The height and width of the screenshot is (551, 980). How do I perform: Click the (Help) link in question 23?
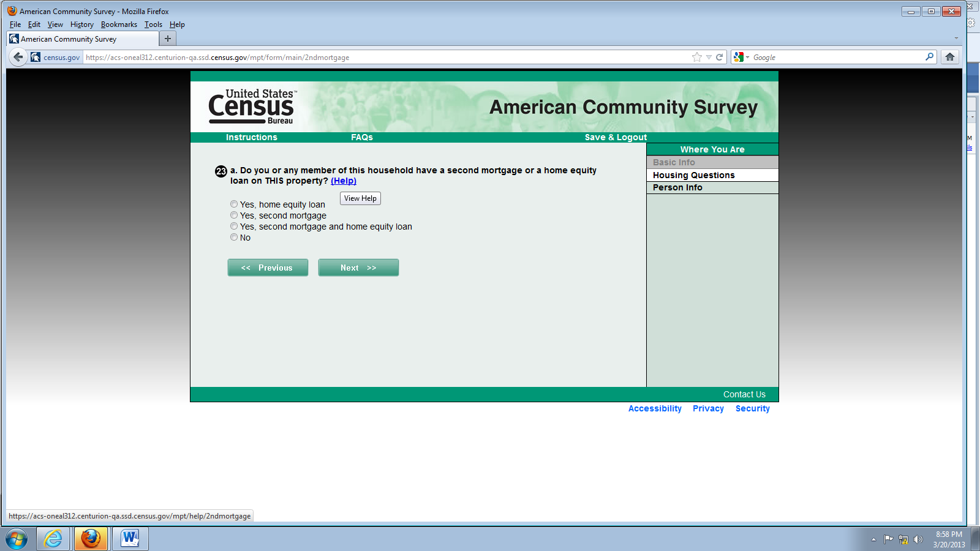[x=344, y=181]
